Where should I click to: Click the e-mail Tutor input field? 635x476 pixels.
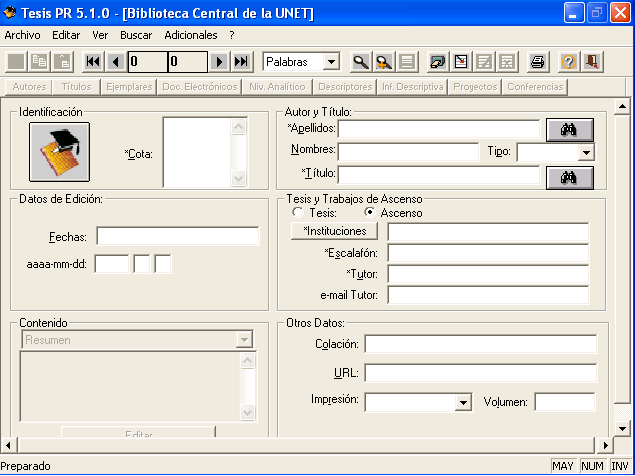click(488, 295)
